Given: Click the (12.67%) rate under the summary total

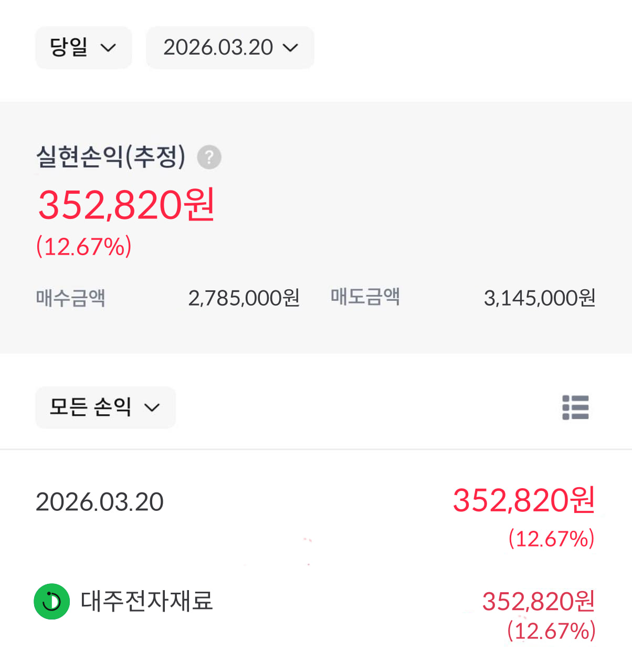Looking at the screenshot, I should point(84,247).
